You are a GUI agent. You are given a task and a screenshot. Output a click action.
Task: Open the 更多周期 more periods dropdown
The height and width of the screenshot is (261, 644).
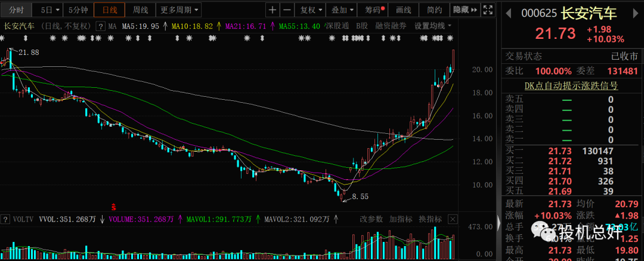[x=180, y=10]
